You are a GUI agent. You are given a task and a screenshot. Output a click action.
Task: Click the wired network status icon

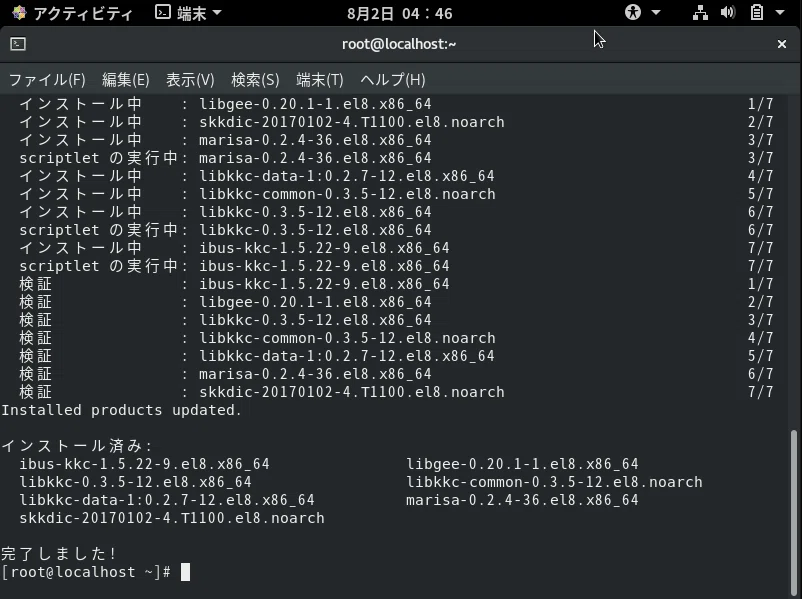pos(700,12)
